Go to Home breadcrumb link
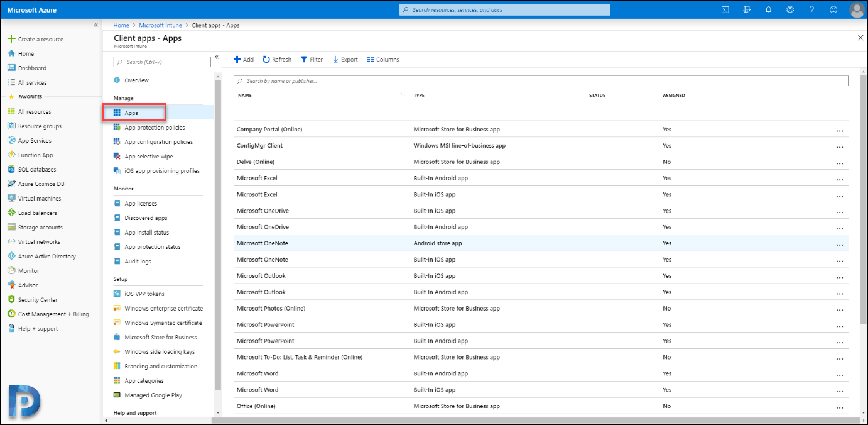The width and height of the screenshot is (868, 425). point(121,25)
